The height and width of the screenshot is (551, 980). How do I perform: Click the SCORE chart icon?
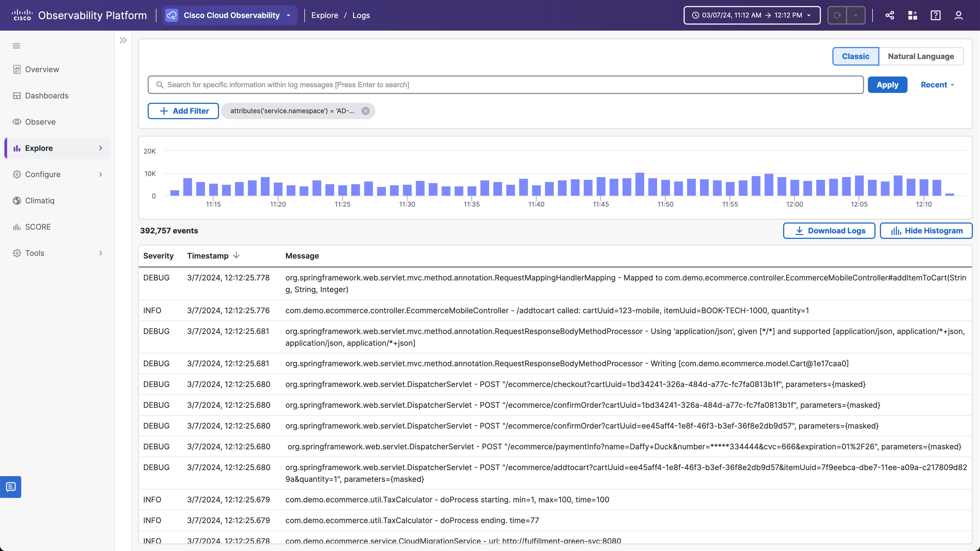[17, 227]
